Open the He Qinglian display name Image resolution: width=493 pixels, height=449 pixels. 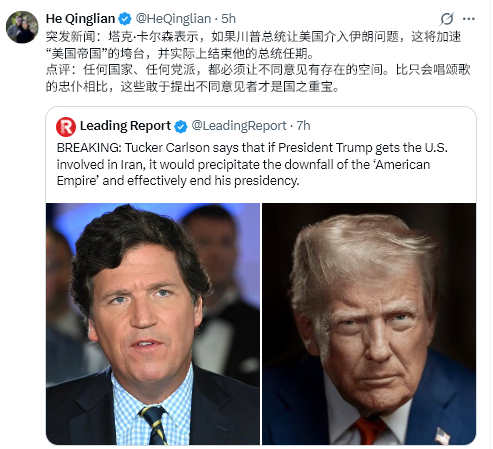tap(80, 19)
